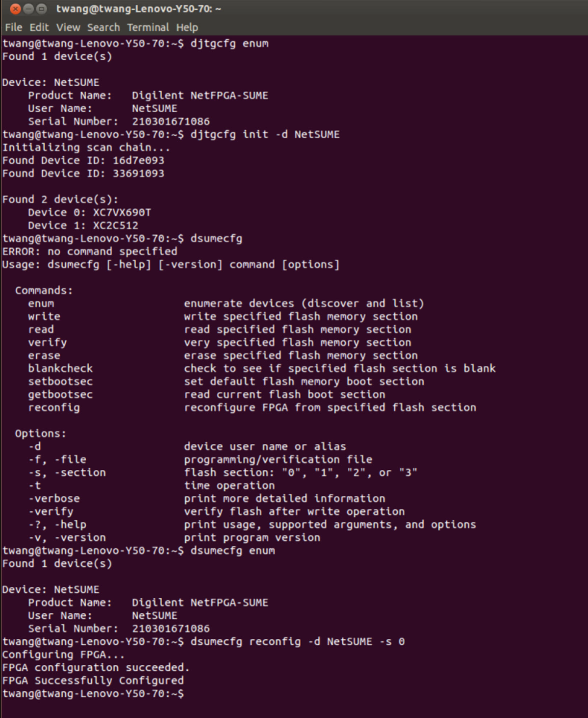
Task: Open the View menu
Action: (68, 27)
